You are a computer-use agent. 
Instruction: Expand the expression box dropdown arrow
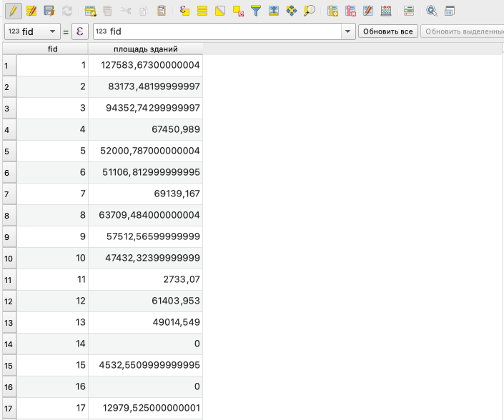click(x=348, y=31)
